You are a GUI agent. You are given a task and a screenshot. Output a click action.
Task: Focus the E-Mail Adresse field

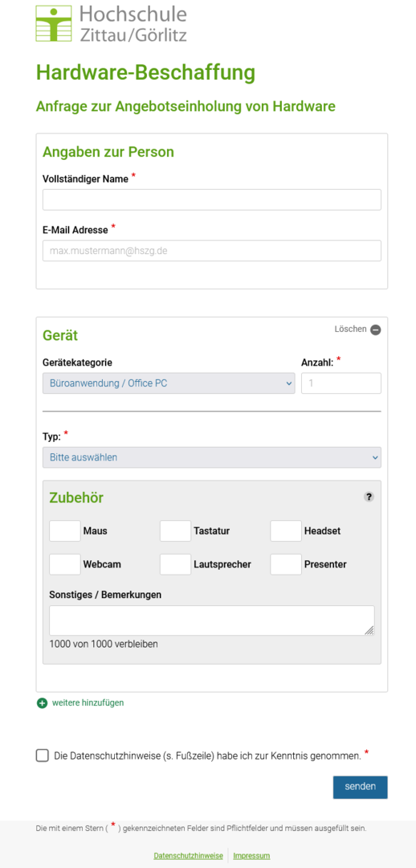point(212,251)
